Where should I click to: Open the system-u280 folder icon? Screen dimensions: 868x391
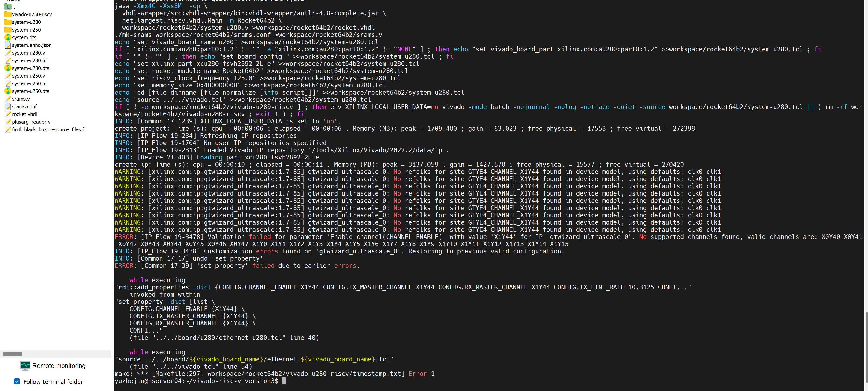tap(7, 22)
